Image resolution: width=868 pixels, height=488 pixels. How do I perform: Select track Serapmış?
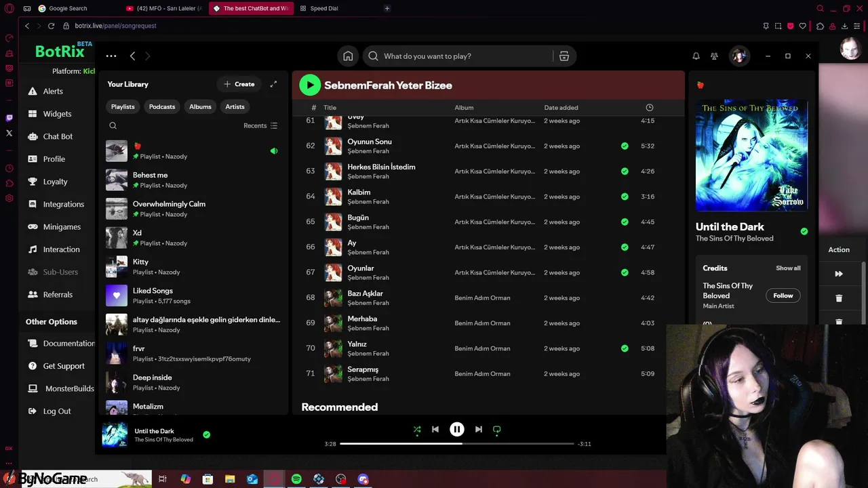click(x=363, y=369)
